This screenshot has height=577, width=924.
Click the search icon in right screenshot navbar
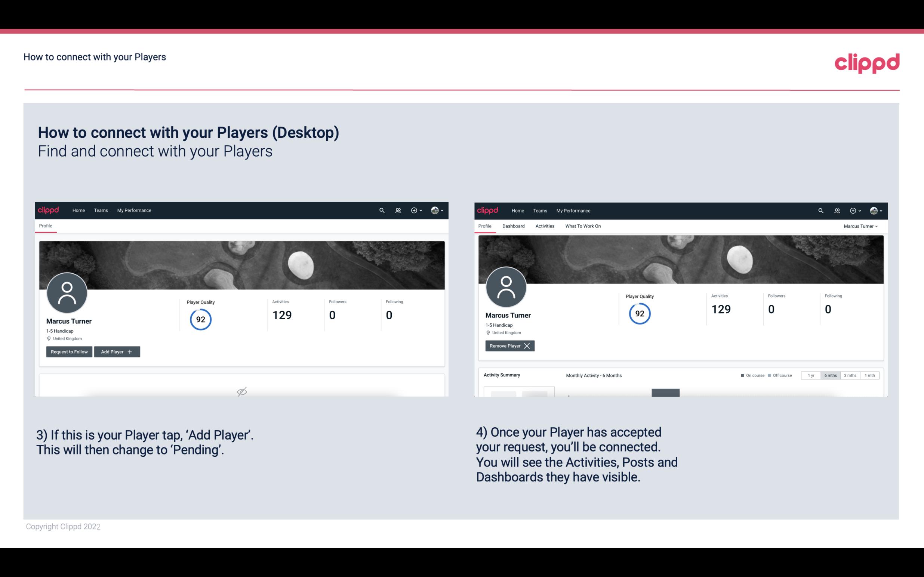820,210
